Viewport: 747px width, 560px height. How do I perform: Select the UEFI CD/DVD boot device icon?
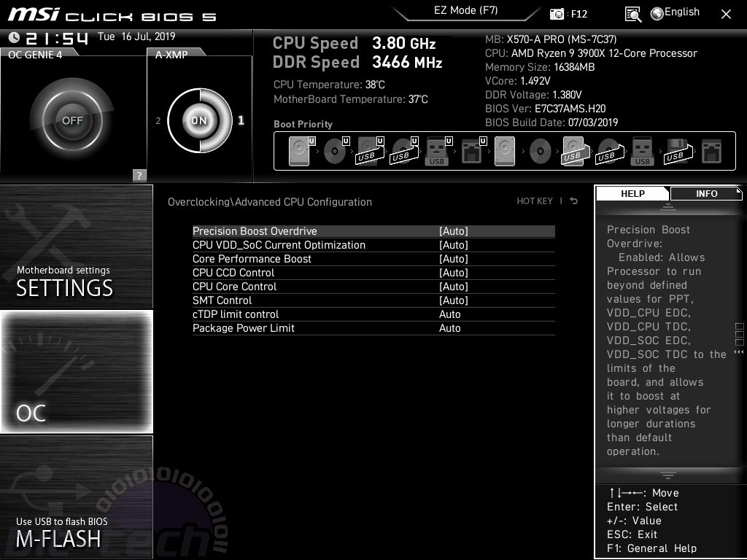click(336, 151)
